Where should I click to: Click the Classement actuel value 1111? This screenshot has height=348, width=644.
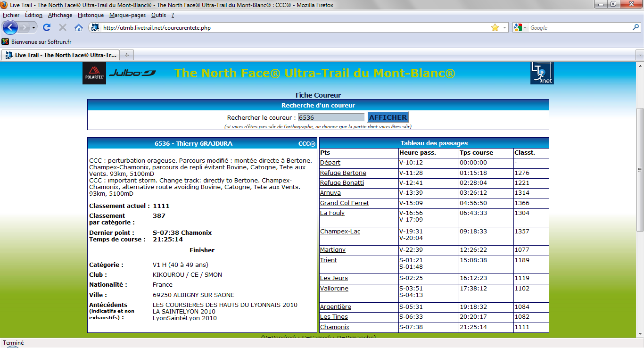[161, 206]
